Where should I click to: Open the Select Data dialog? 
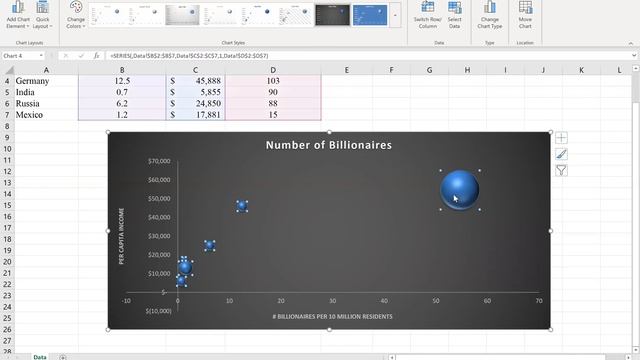pyautogui.click(x=454, y=15)
